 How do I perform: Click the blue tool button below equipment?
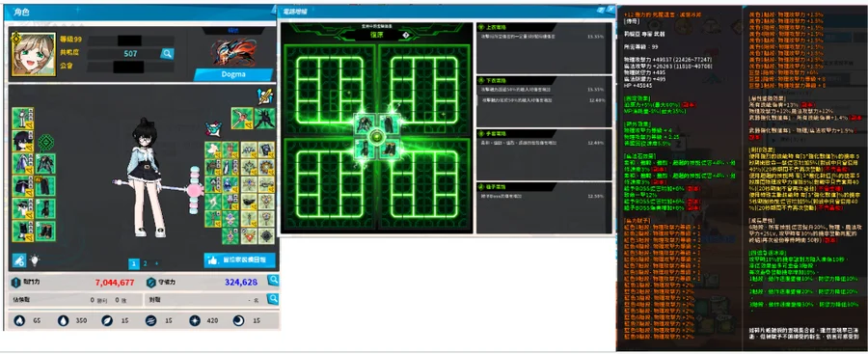(x=19, y=259)
